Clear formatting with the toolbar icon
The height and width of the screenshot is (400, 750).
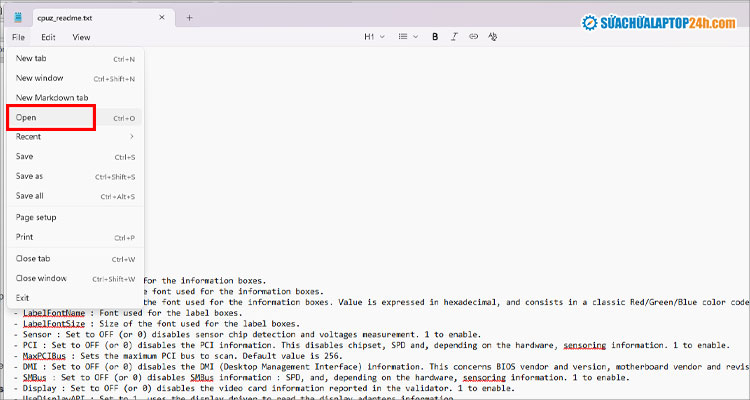point(493,37)
